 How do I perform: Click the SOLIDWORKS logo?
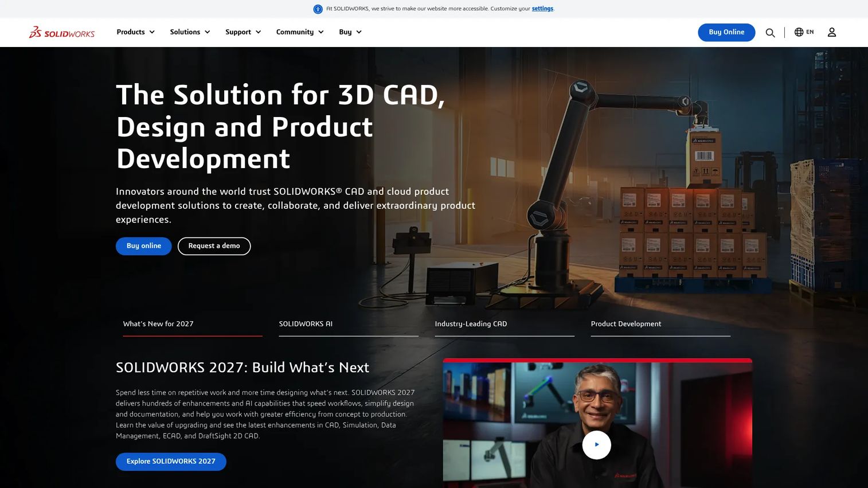62,32
